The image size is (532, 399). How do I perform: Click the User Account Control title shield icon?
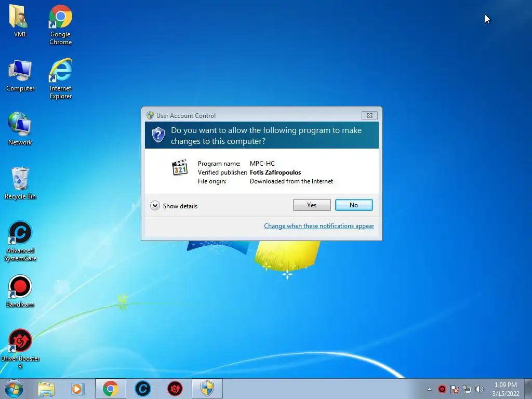click(x=150, y=115)
